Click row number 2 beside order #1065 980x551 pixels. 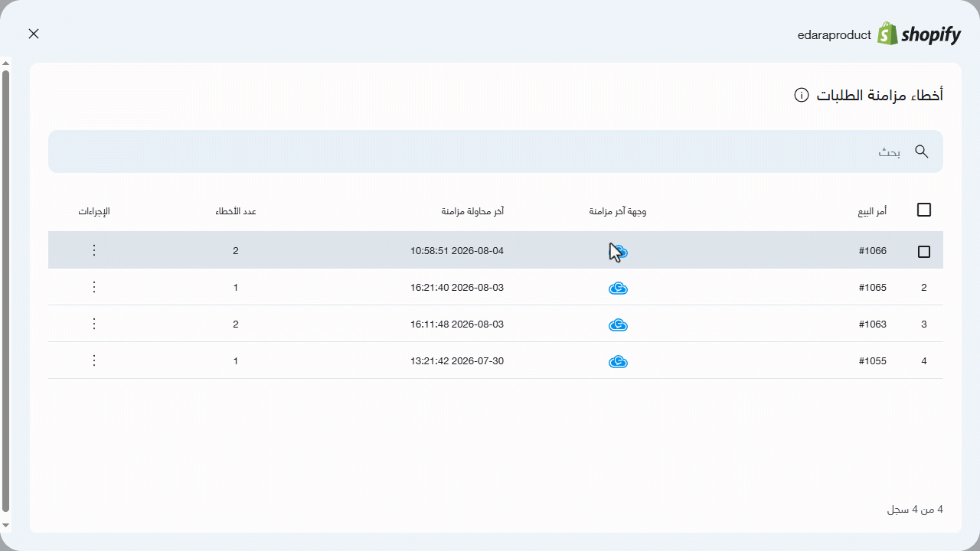pyautogui.click(x=924, y=288)
